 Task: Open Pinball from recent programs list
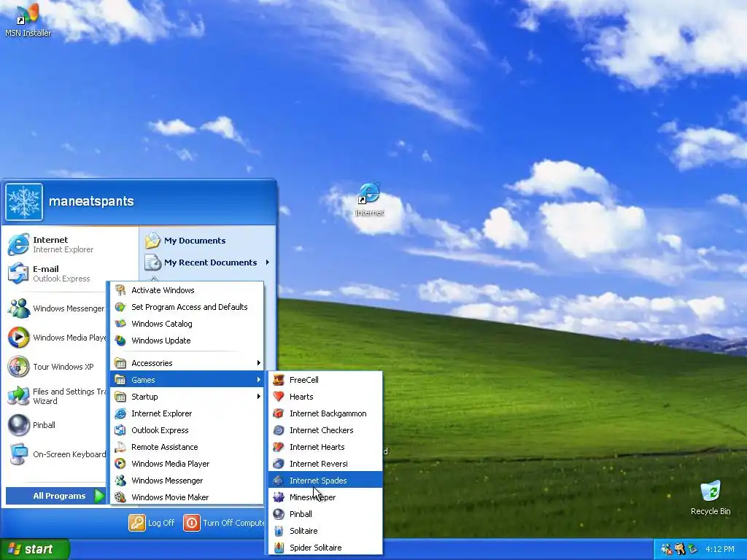pos(56,425)
